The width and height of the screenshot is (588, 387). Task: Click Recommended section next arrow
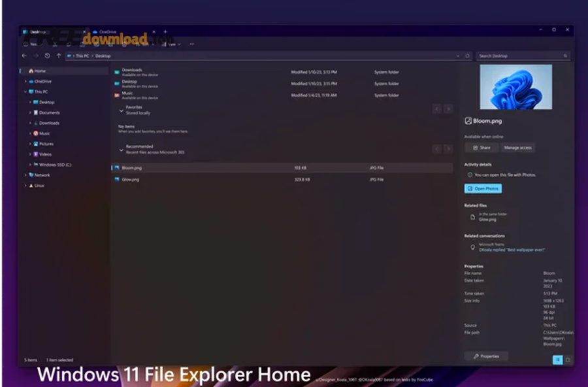pos(448,150)
